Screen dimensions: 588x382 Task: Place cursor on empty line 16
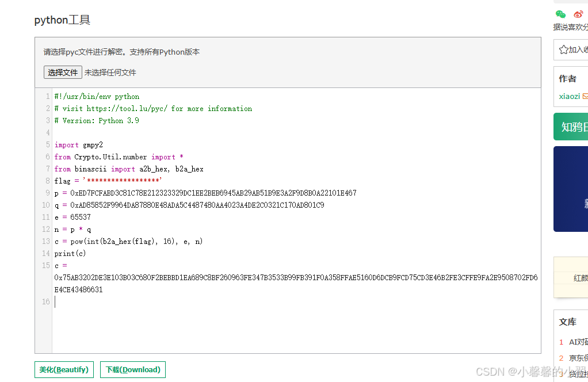[x=296, y=301]
